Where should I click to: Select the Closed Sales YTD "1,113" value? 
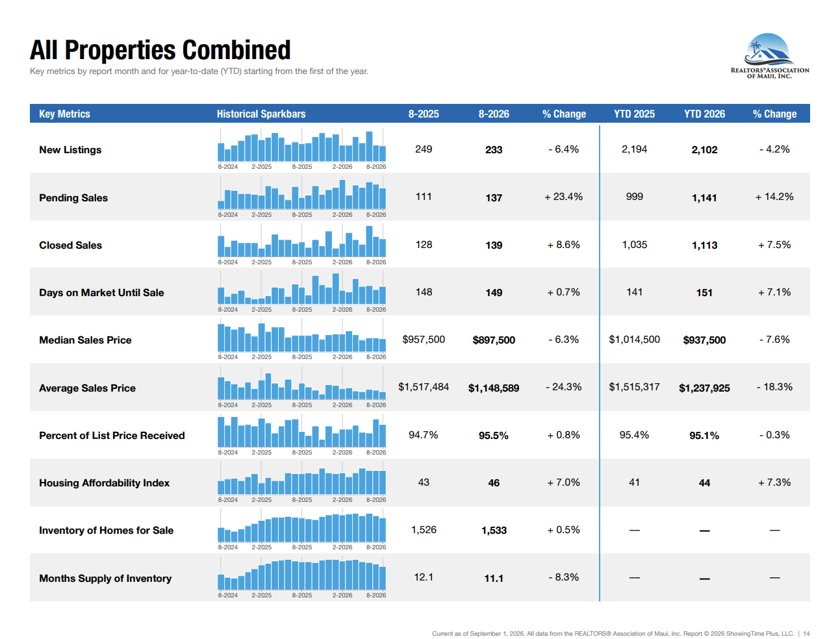tap(704, 245)
